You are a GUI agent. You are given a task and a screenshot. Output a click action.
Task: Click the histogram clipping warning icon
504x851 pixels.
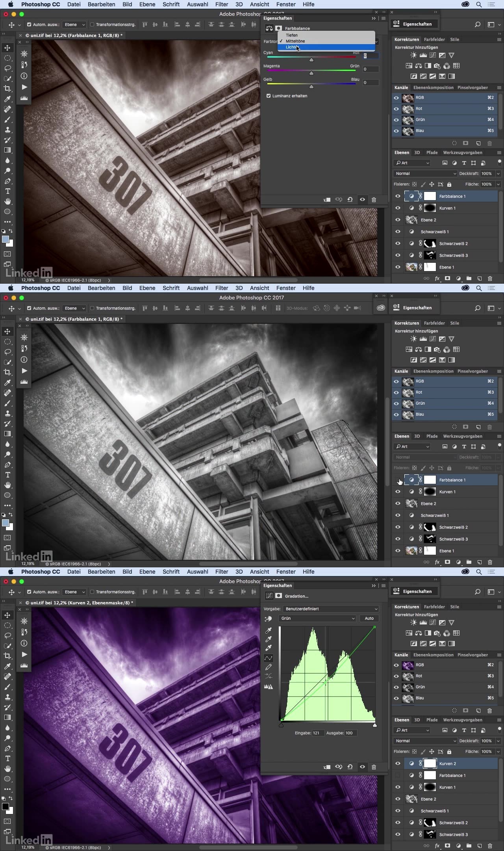tap(269, 686)
